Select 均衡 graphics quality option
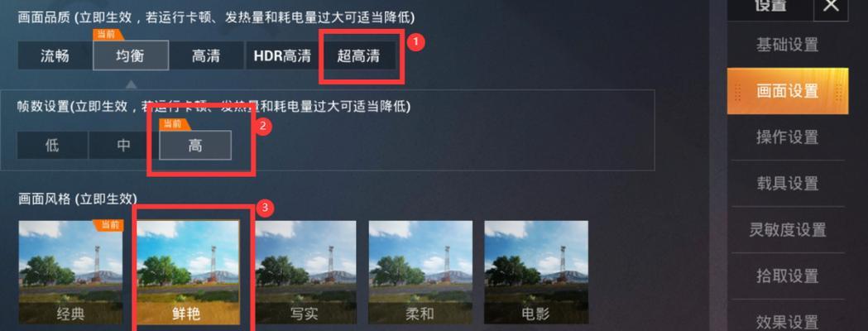This screenshot has height=331, width=868. pyautogui.click(x=131, y=55)
